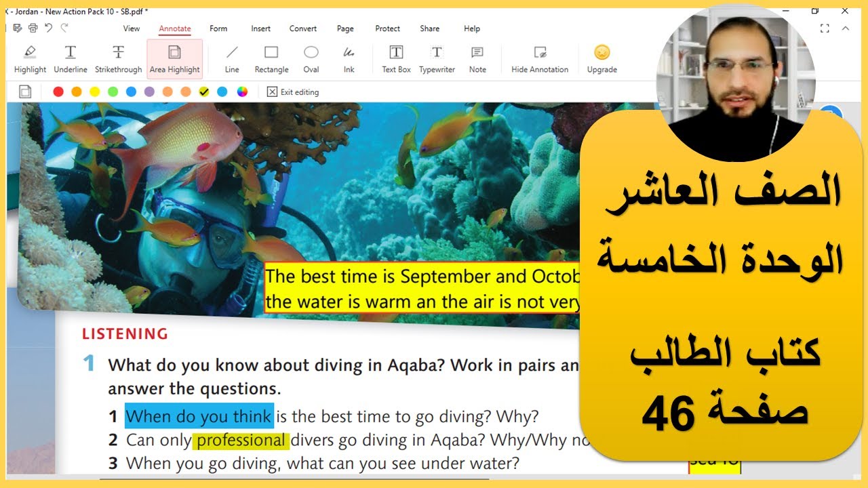
Task: Open the Convert tab
Action: (303, 28)
